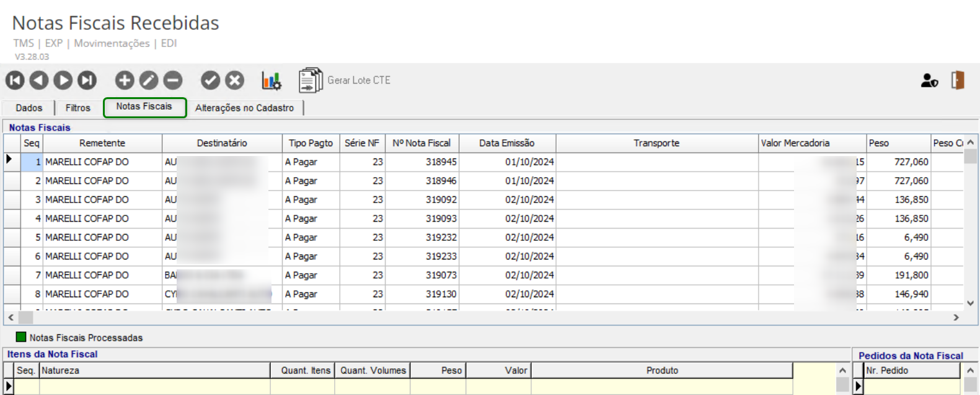Click the TMS breadcrumb text

coord(24,43)
